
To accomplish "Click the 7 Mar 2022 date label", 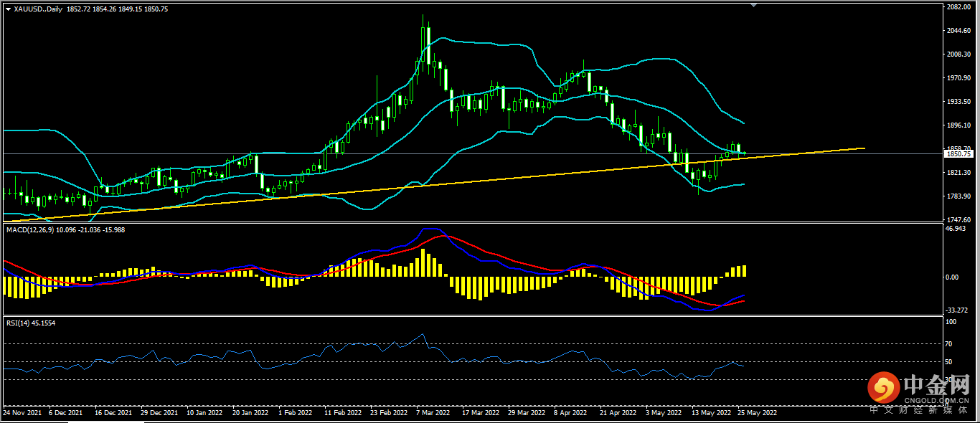I will 433,413.
